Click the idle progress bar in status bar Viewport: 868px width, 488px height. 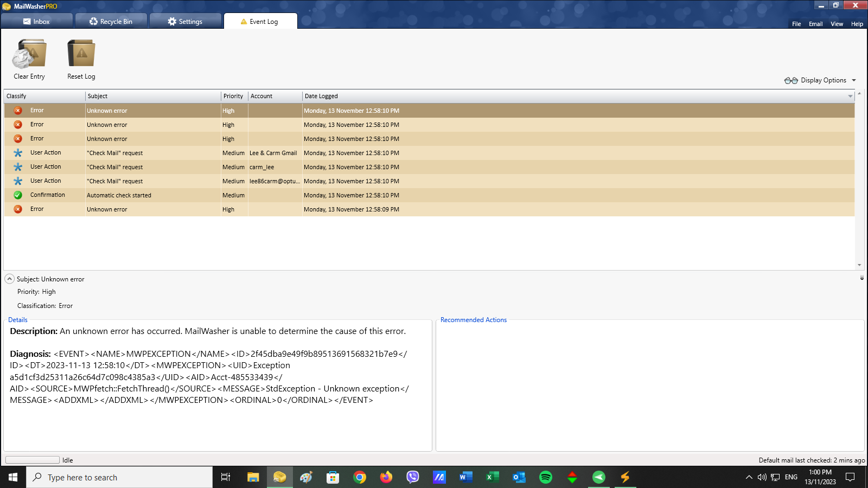33,460
